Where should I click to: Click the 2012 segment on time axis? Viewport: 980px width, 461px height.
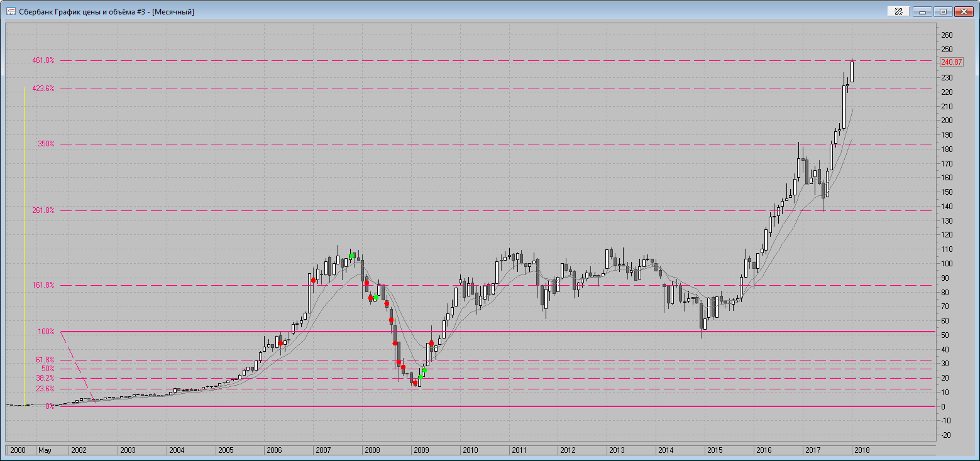click(x=583, y=450)
